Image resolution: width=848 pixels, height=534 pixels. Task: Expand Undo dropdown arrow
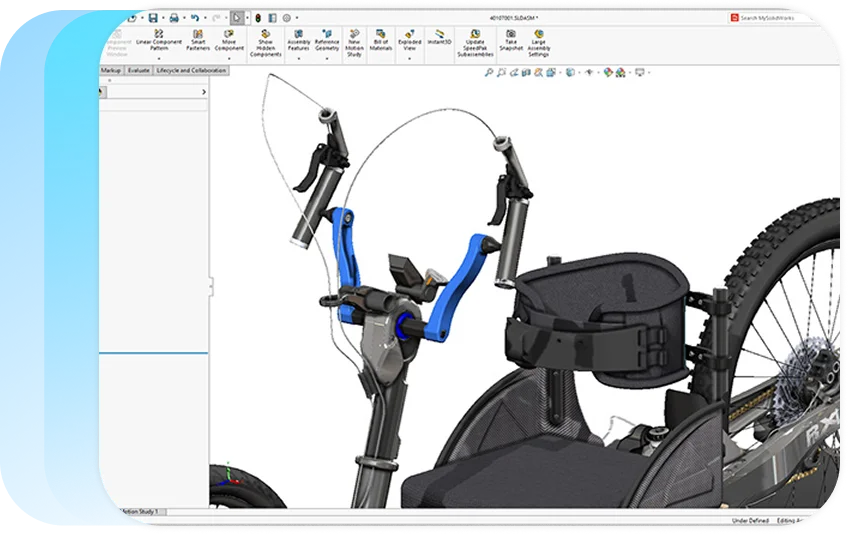[205, 18]
